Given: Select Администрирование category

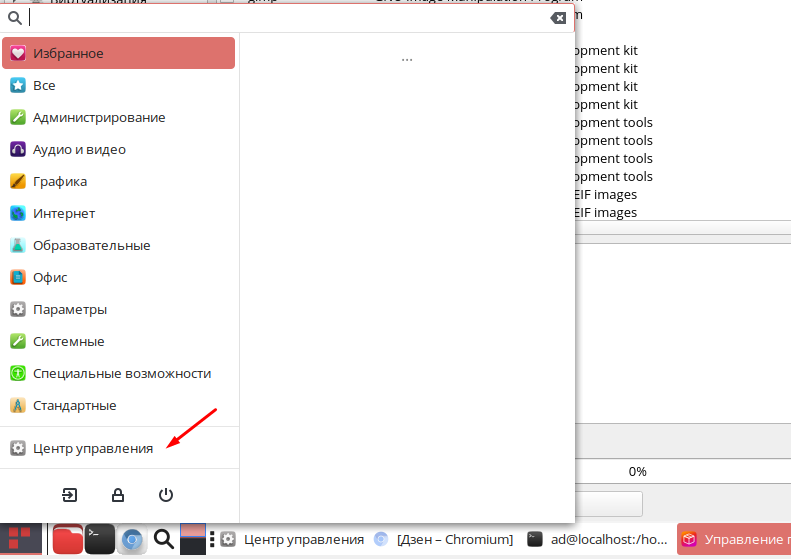Looking at the screenshot, I should [119, 117].
